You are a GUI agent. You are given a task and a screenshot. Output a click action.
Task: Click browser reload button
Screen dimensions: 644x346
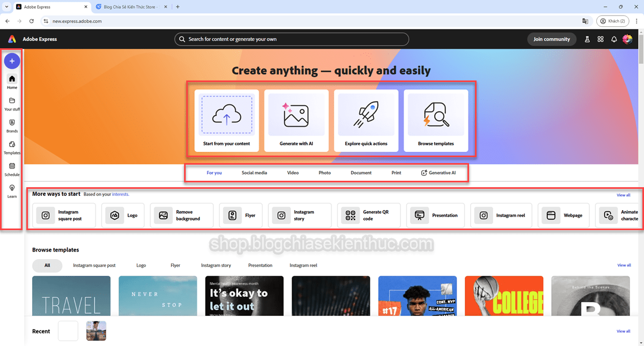tap(32, 21)
